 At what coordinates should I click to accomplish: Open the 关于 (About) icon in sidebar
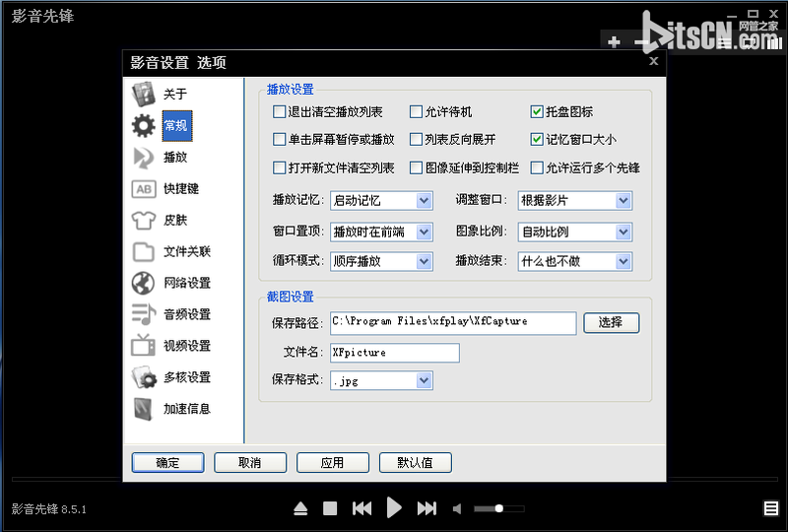144,94
